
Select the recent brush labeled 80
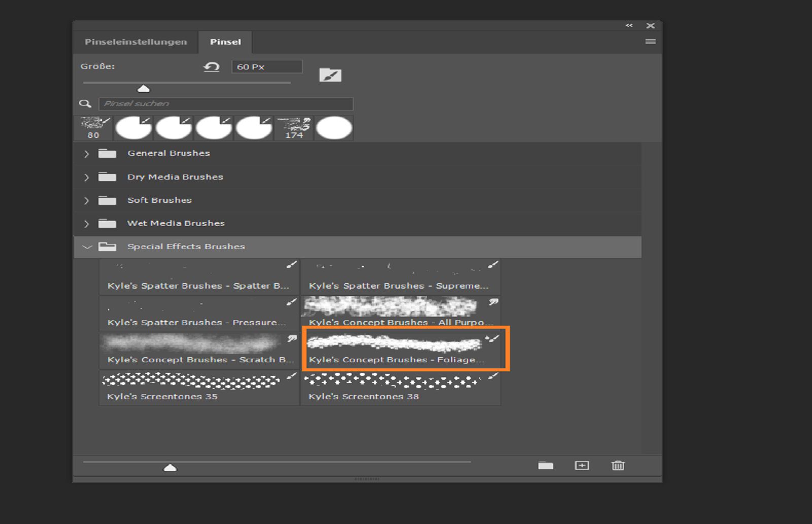point(93,128)
